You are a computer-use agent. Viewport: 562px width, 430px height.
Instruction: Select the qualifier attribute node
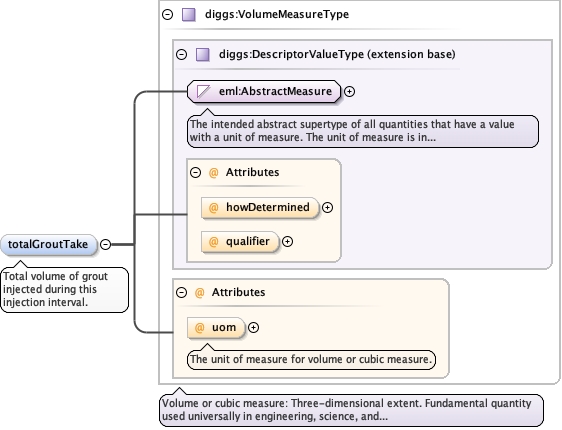click(240, 242)
